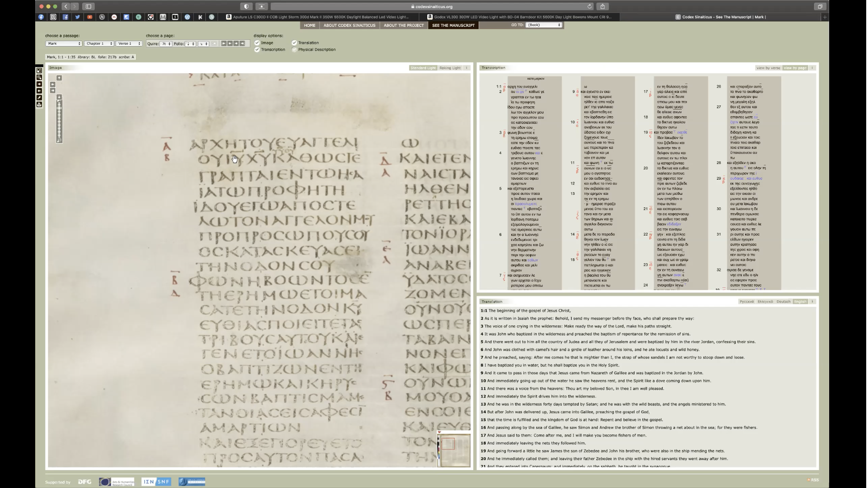The width and height of the screenshot is (868, 488).
Task: Pan image left with arrow button
Action: (53, 84)
